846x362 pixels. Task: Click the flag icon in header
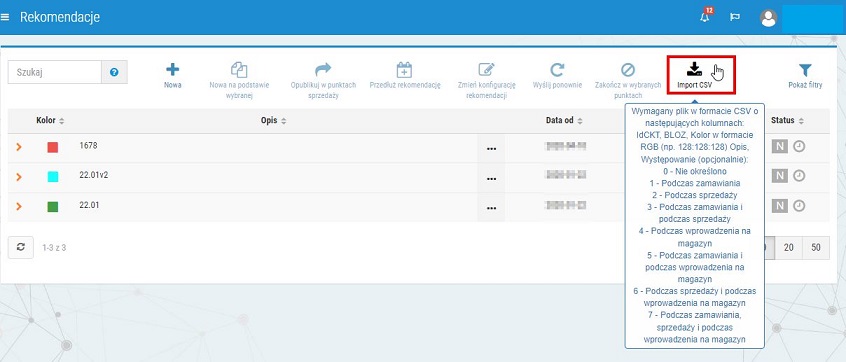click(x=734, y=17)
